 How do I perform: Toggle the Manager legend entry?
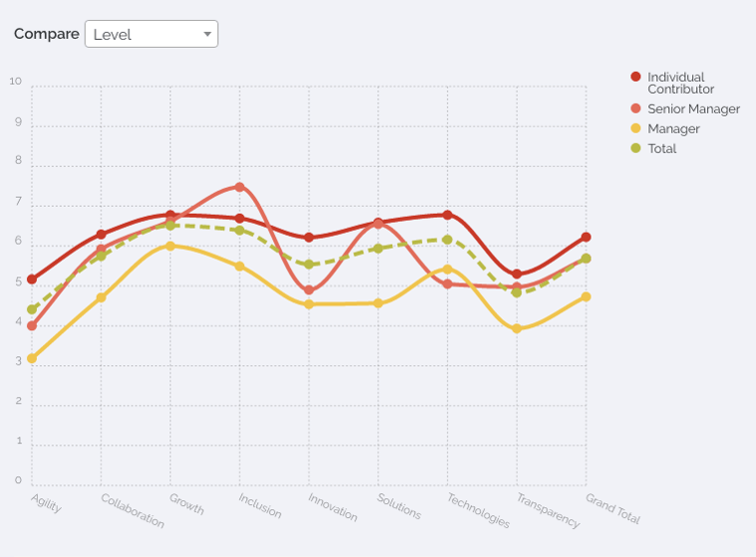(673, 129)
